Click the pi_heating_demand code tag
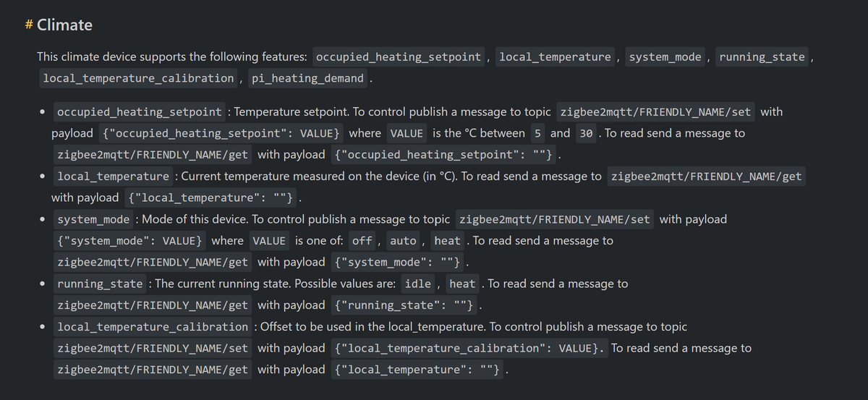 [x=308, y=77]
